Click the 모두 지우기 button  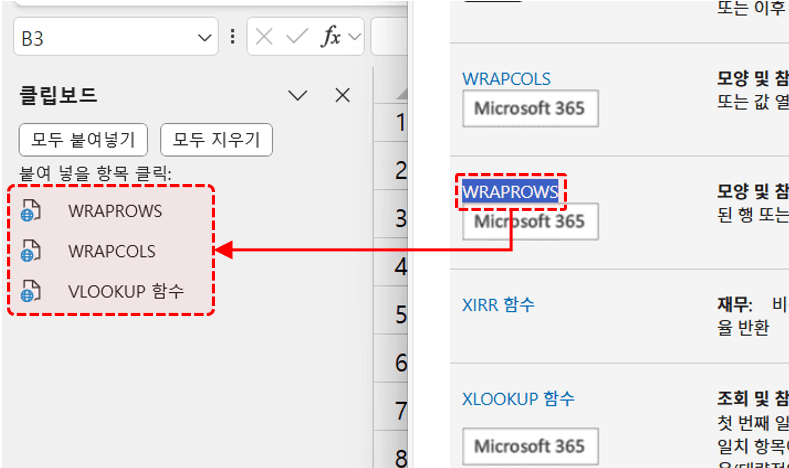217,138
